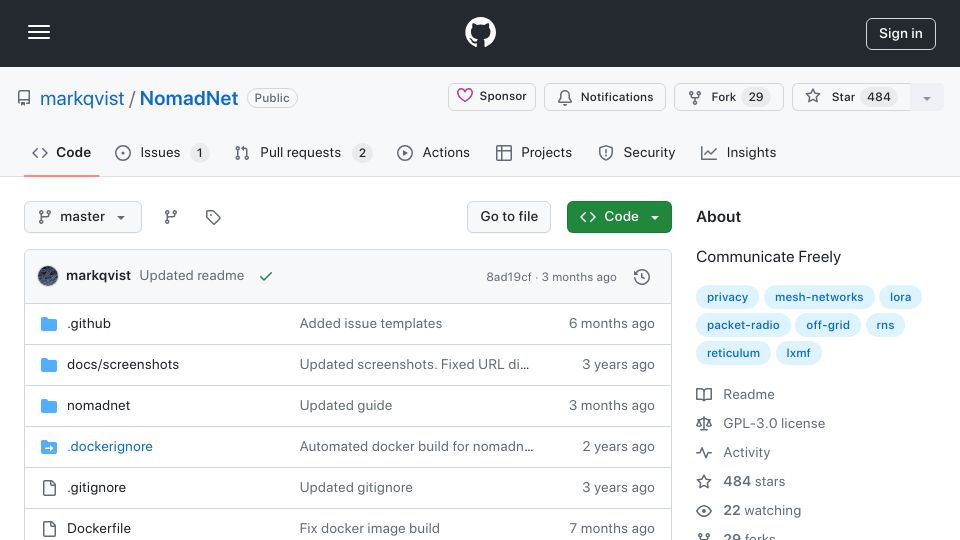Open markqvist avatar in latest commit
Viewport: 960px width, 540px height.
click(x=48, y=276)
